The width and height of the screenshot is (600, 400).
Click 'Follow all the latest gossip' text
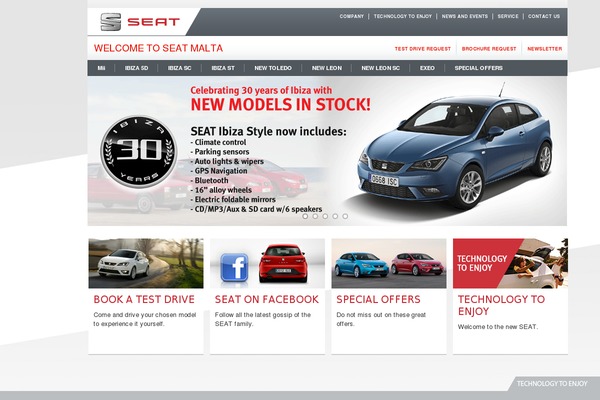point(263,319)
